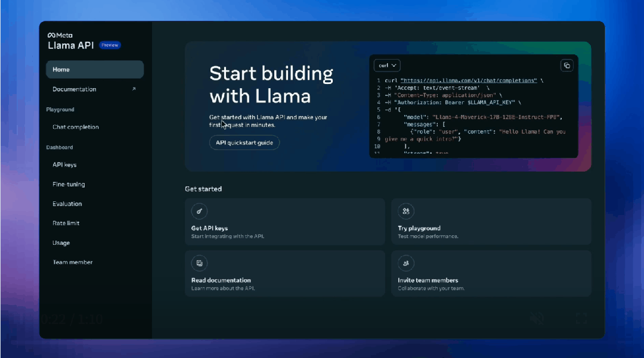Viewport: 644px width, 358px height.
Task: Click the "Llama API" title text
Action: pos(70,45)
